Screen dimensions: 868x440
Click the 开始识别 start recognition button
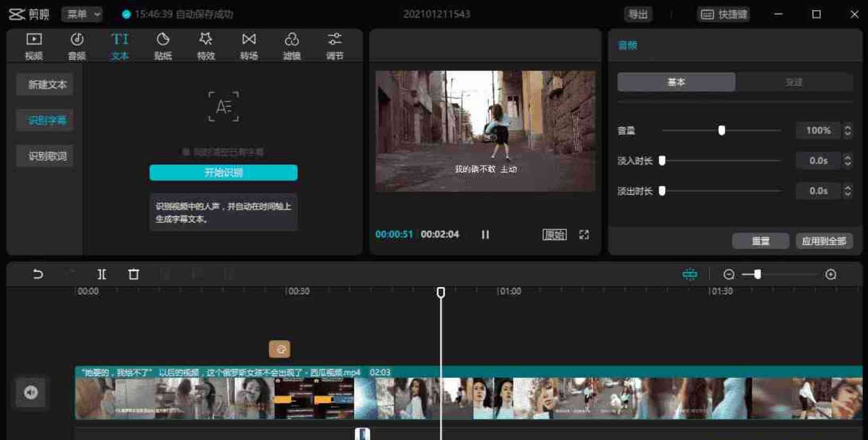tap(223, 172)
